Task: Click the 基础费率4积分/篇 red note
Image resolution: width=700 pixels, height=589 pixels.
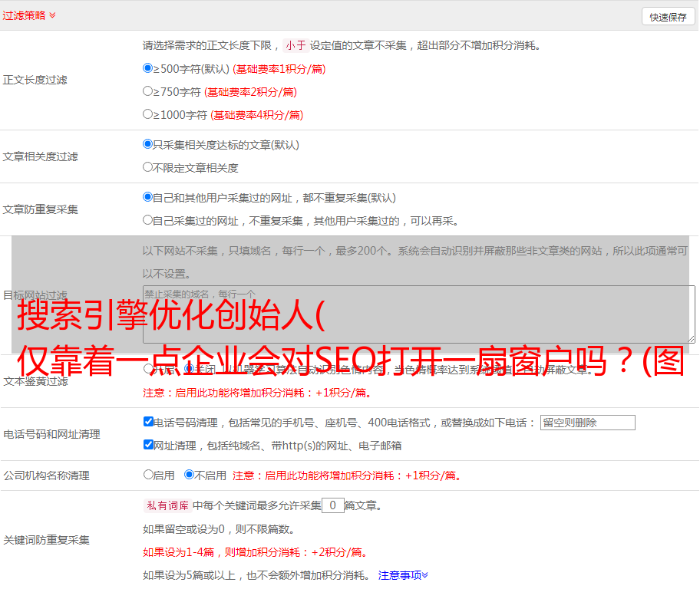Action: (x=256, y=115)
